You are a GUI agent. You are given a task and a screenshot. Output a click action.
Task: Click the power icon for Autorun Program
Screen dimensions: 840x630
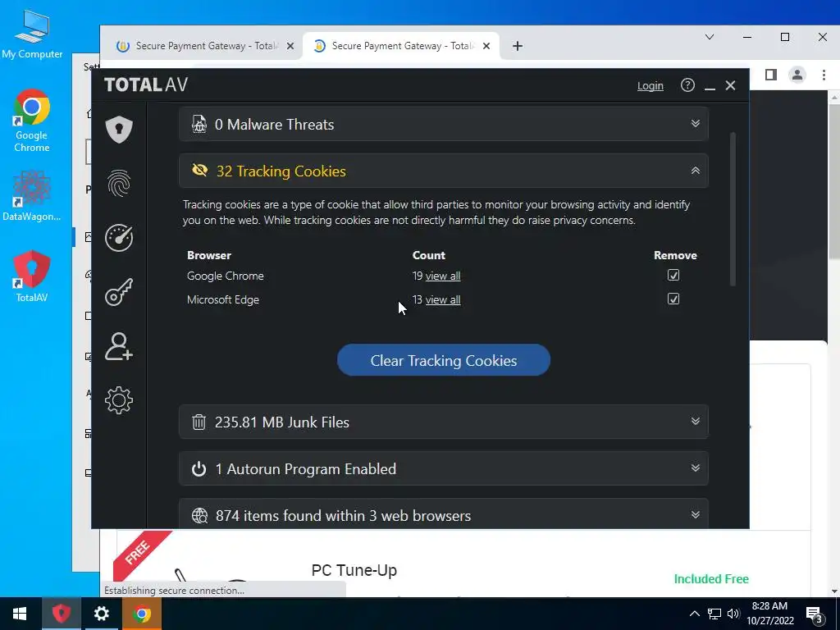point(199,468)
